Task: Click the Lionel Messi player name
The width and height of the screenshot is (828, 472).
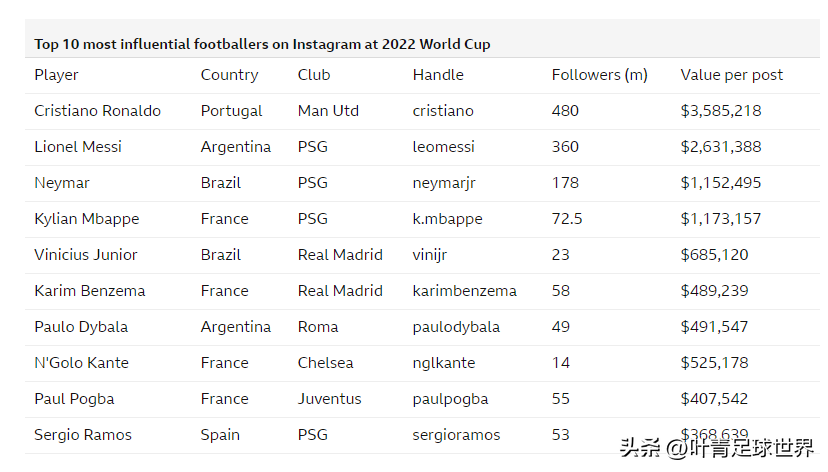Action: pyautogui.click(x=78, y=147)
